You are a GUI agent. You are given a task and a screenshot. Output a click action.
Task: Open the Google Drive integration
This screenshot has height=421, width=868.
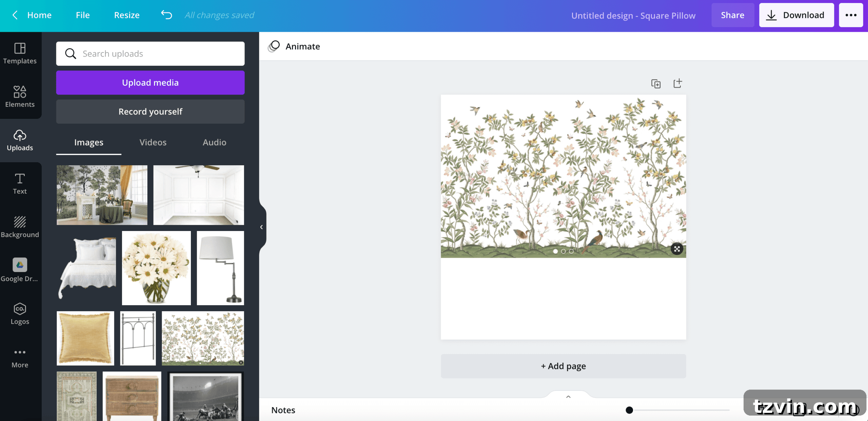(20, 270)
